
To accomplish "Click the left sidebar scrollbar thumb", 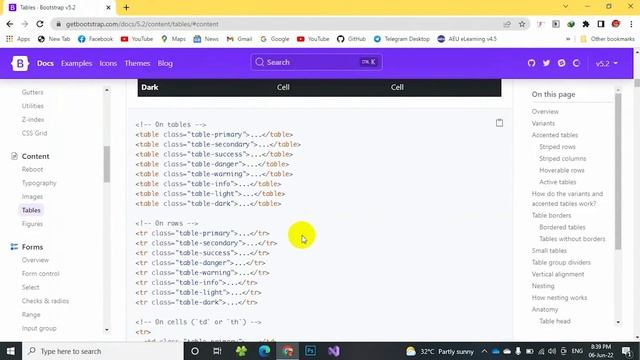I will click(107, 164).
